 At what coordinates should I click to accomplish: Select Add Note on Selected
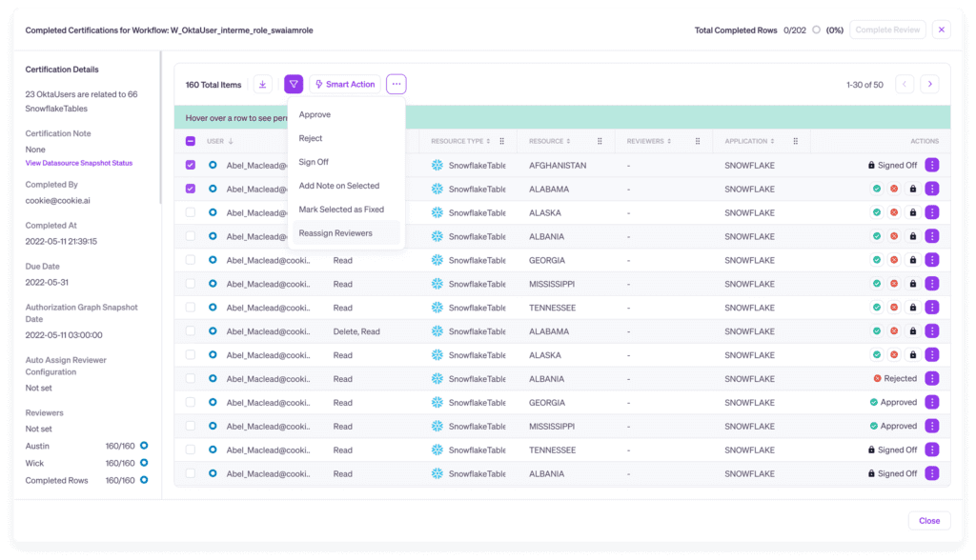point(346,186)
